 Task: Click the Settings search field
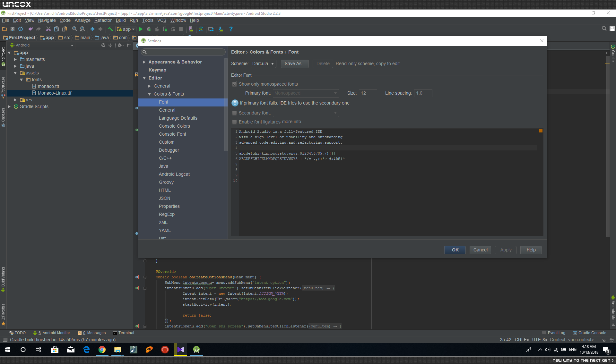tap(183, 52)
